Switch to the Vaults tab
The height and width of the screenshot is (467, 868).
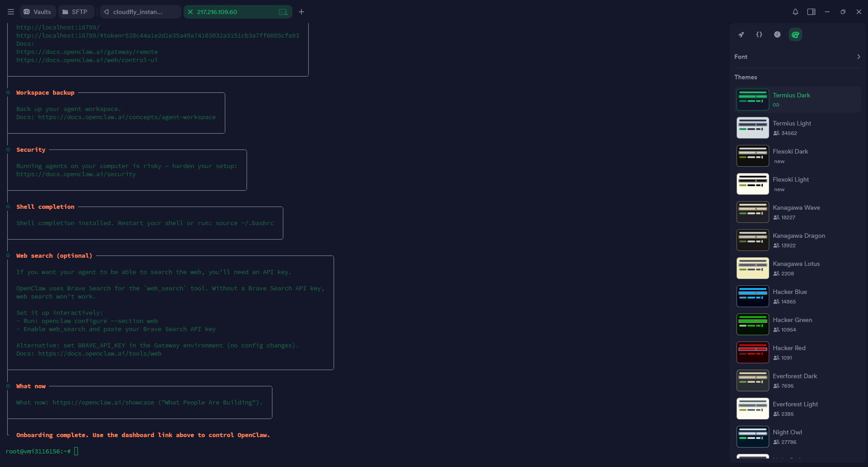(38, 12)
